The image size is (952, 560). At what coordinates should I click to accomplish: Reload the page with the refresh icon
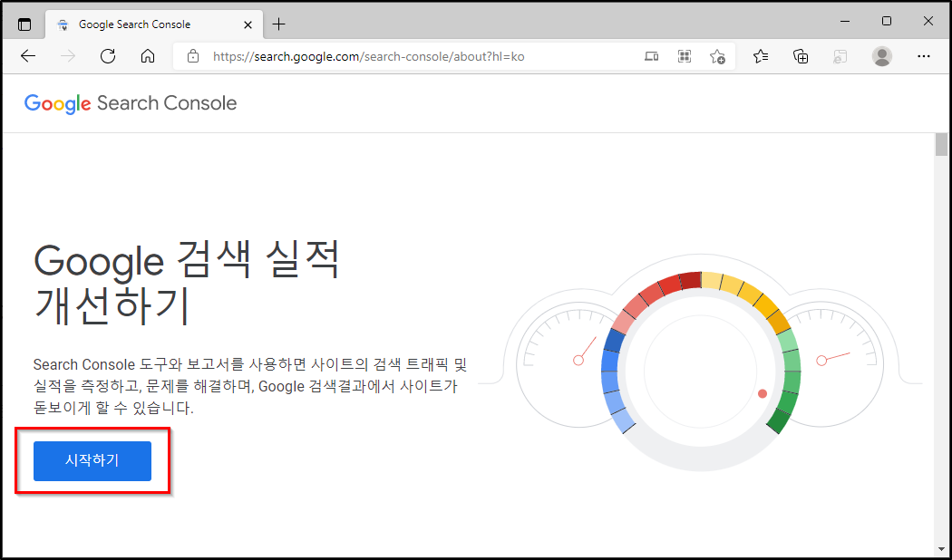click(x=108, y=56)
